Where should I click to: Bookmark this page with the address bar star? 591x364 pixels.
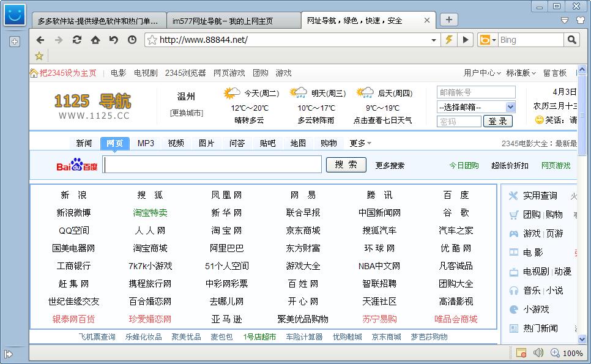tap(152, 40)
